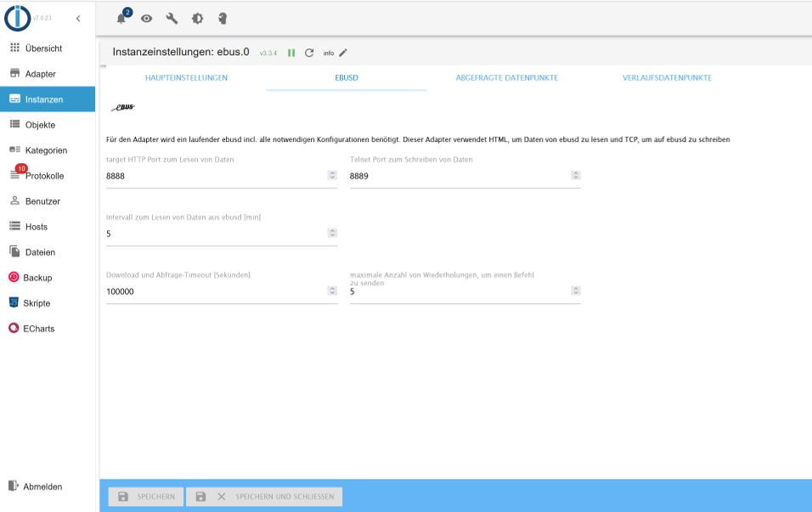Edit instance log level pencil icon
The width and height of the screenshot is (812, 512).
coord(343,53)
